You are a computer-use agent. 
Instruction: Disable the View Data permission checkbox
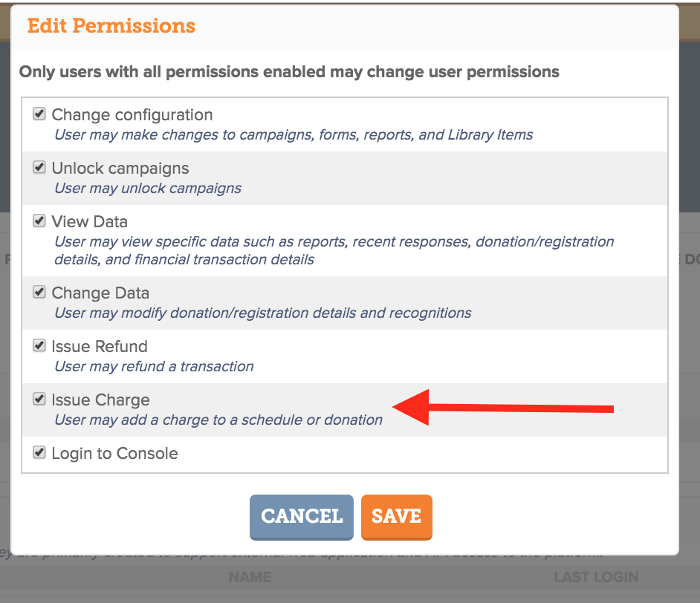point(39,221)
